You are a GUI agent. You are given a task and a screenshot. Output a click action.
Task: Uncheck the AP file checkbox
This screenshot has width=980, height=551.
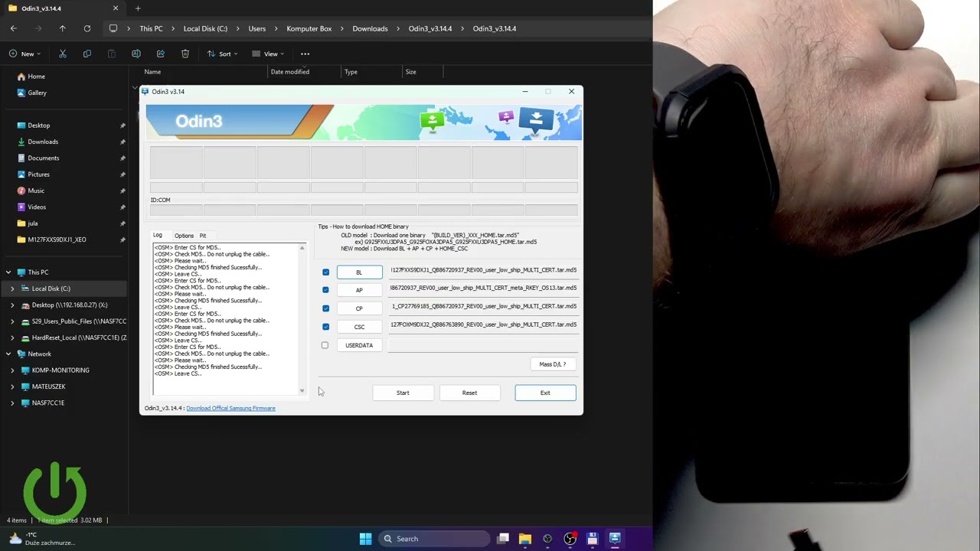(x=325, y=290)
